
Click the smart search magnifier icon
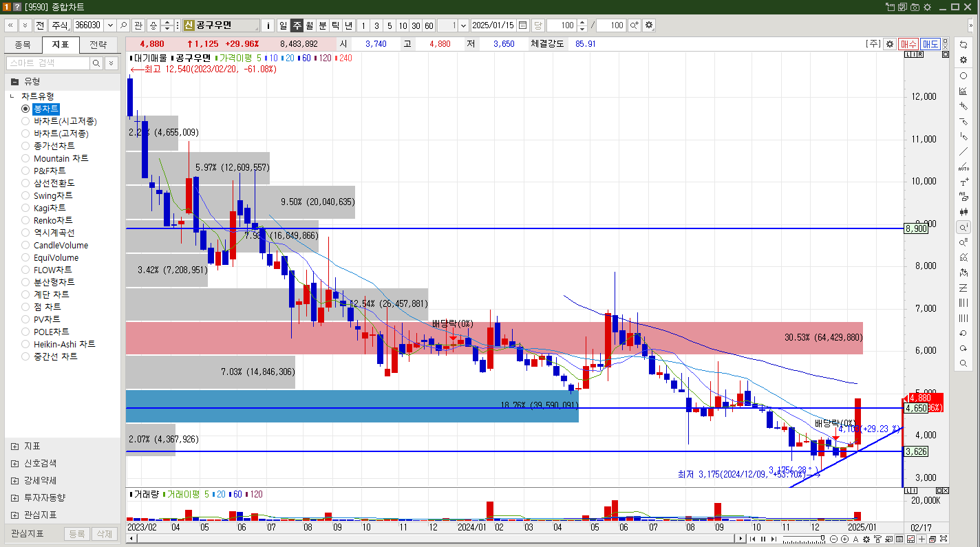click(97, 63)
